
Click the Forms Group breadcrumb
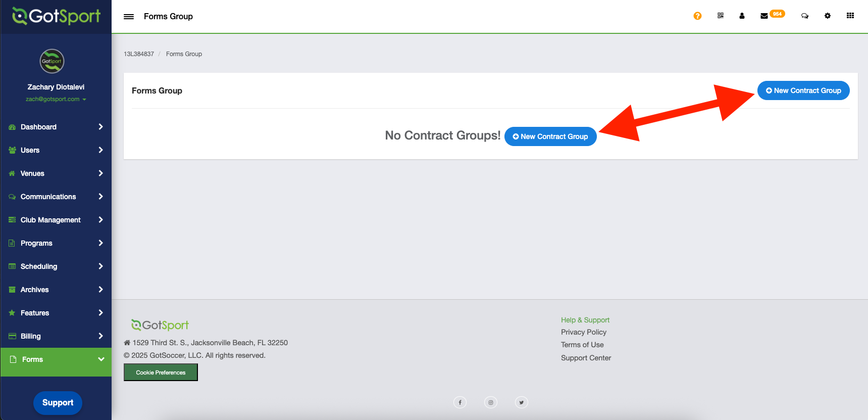tap(184, 54)
